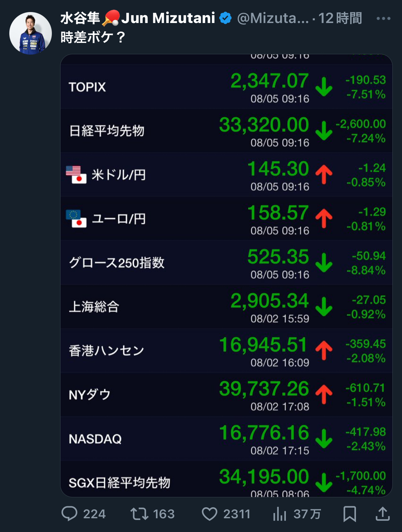
Task: Tap the repost arrows icon
Action: coord(139,514)
